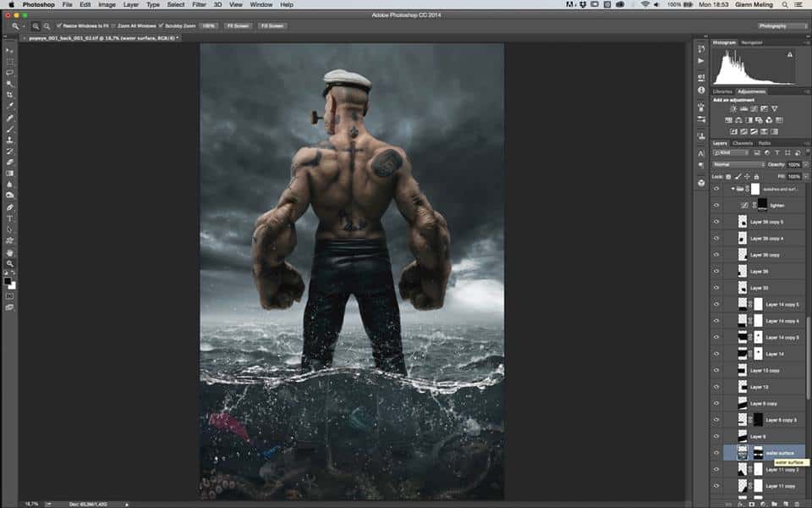
Task: Click the layer Opacity value field
Action: [x=793, y=164]
